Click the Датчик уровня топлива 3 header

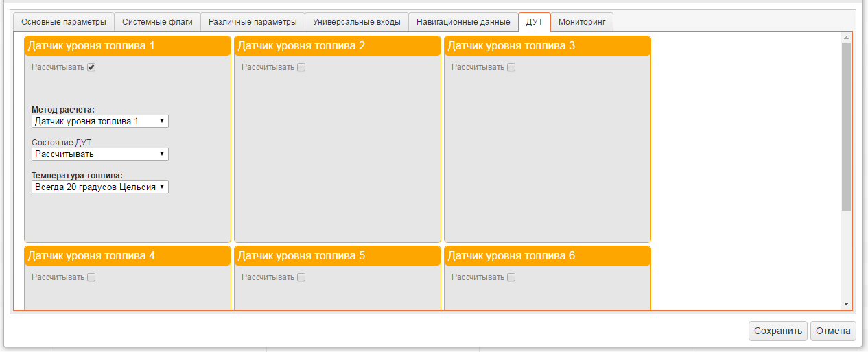(548, 46)
